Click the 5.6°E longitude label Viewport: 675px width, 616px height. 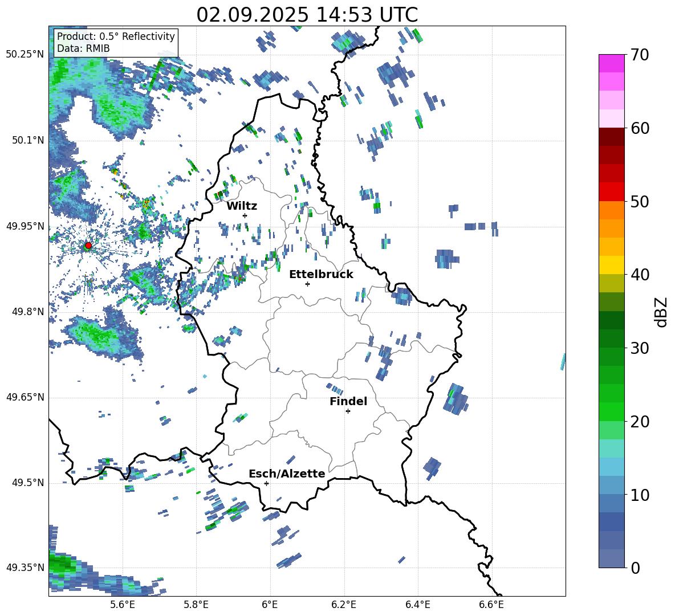pos(123,605)
